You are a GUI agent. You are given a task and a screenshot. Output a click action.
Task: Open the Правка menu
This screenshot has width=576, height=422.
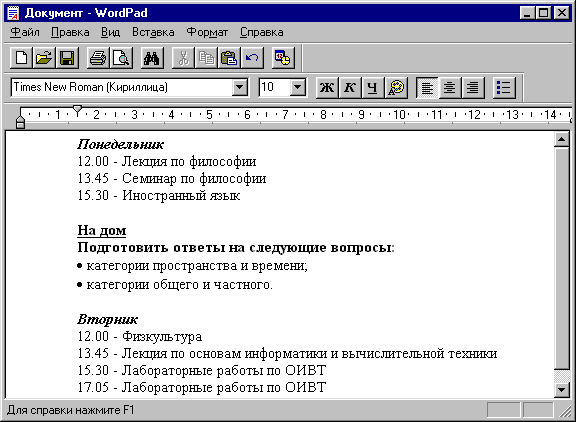70,33
